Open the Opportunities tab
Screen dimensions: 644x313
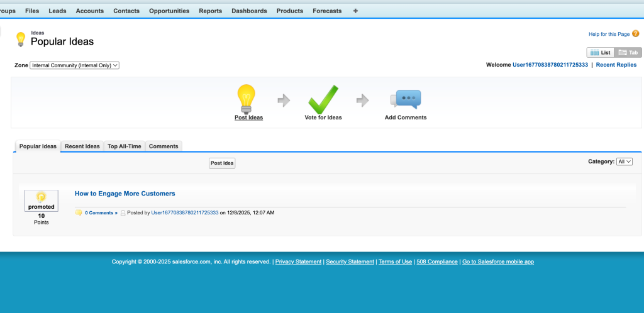tap(169, 11)
